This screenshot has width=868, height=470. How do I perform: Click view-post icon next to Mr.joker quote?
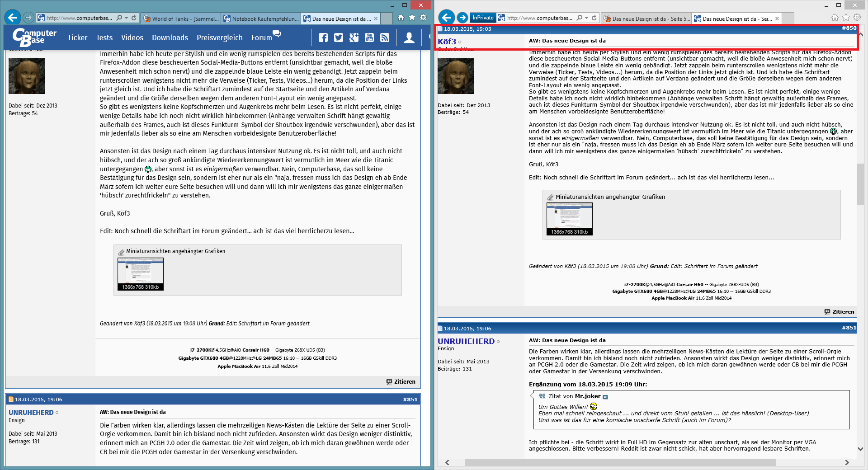pyautogui.click(x=605, y=397)
